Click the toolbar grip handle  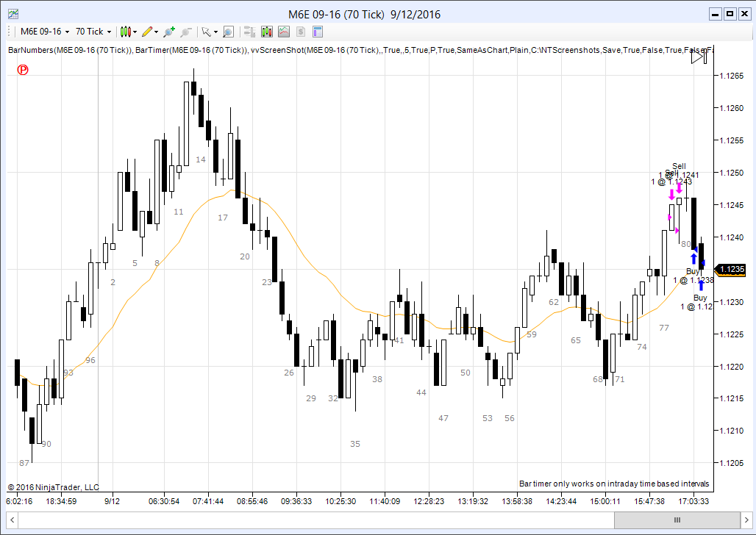click(9, 32)
